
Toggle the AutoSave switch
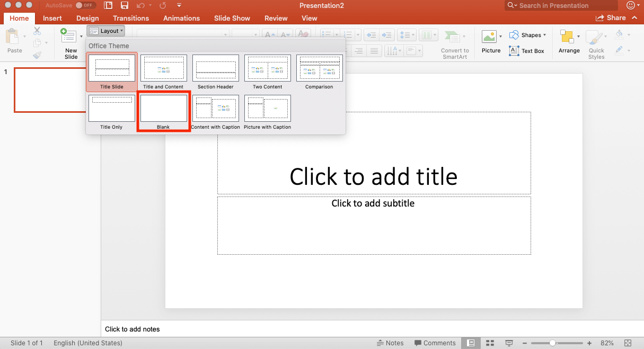tap(86, 5)
